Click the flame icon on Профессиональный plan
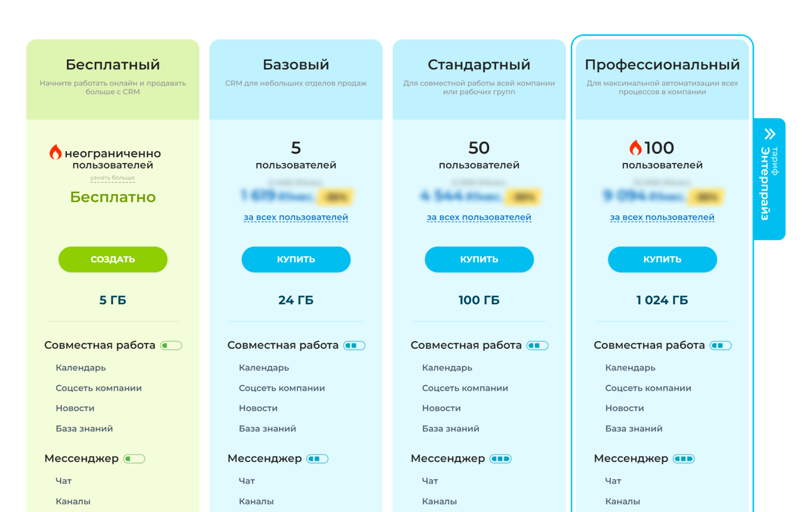Screen dimensions: 812x512 [x=637, y=147]
